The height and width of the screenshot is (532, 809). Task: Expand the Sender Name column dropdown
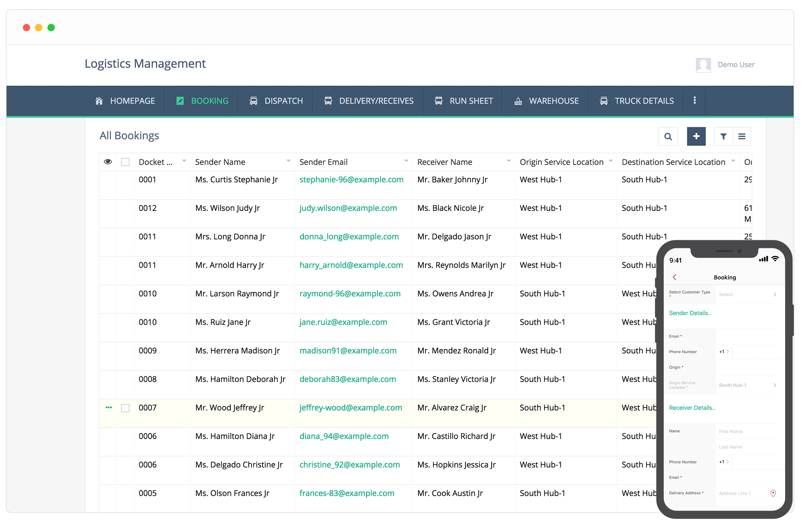(x=288, y=161)
